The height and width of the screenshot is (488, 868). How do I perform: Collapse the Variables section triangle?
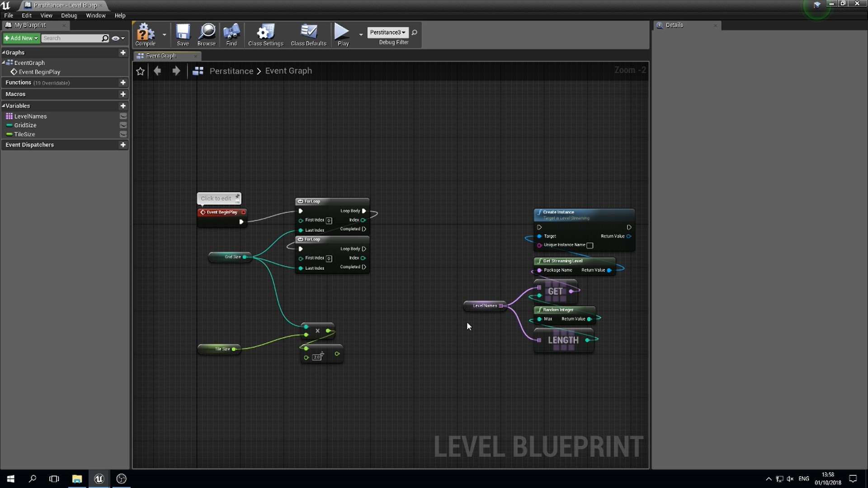pos(4,106)
